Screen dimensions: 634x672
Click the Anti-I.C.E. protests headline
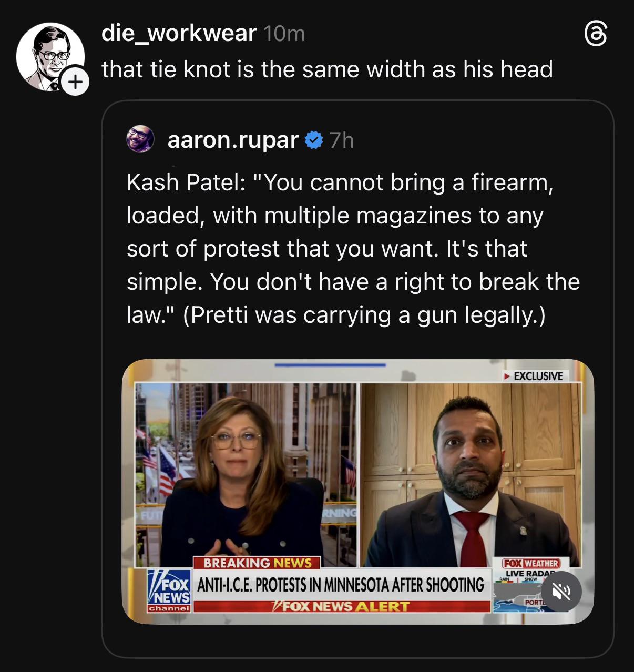click(x=341, y=585)
